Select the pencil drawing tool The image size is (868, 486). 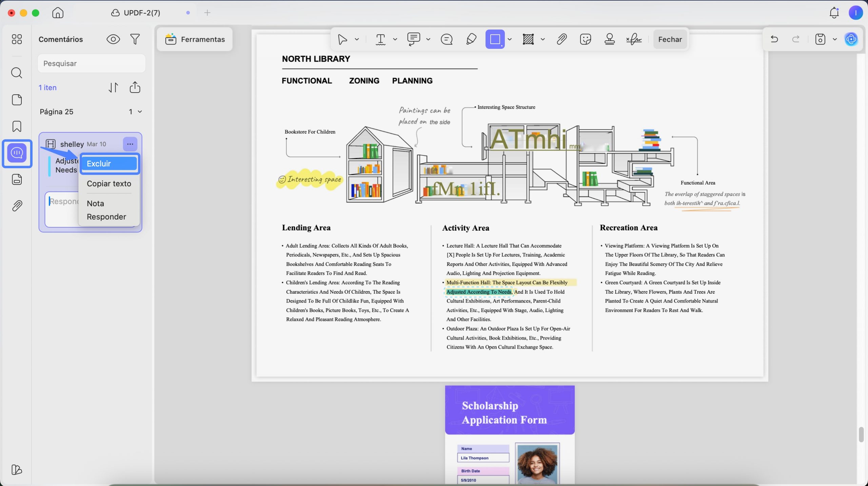pos(471,39)
